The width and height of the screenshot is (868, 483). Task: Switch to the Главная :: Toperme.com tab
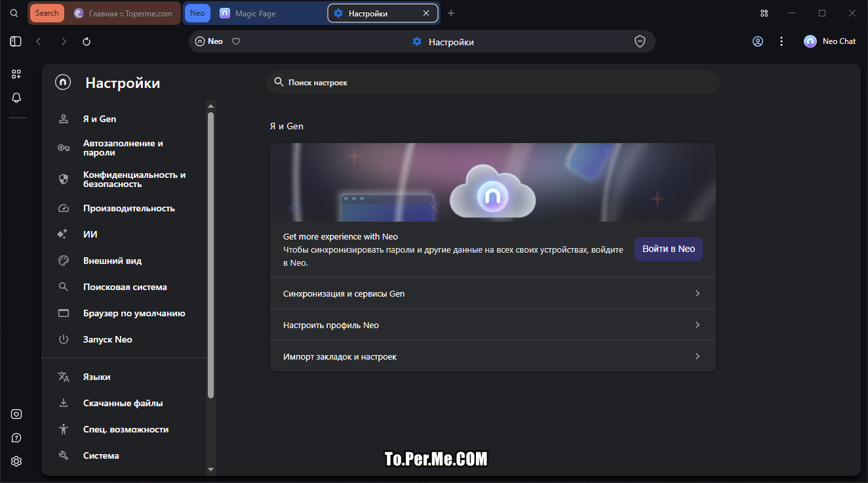pos(123,13)
